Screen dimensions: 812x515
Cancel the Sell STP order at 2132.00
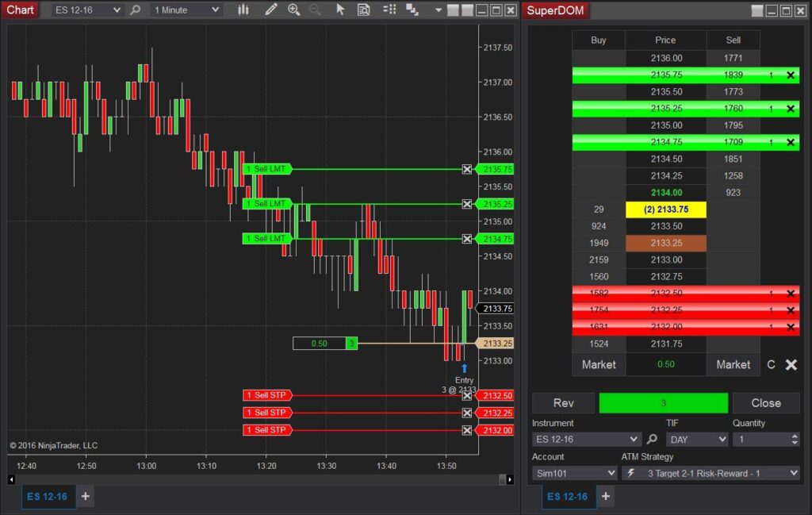click(x=467, y=429)
